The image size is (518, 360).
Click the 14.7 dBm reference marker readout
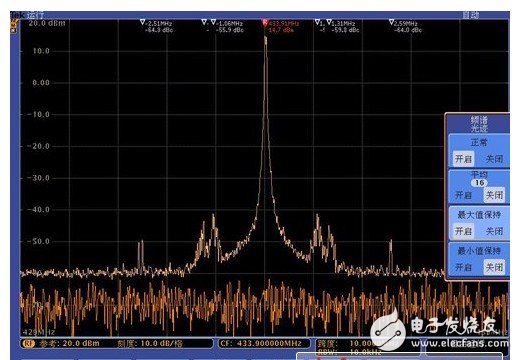(281, 30)
